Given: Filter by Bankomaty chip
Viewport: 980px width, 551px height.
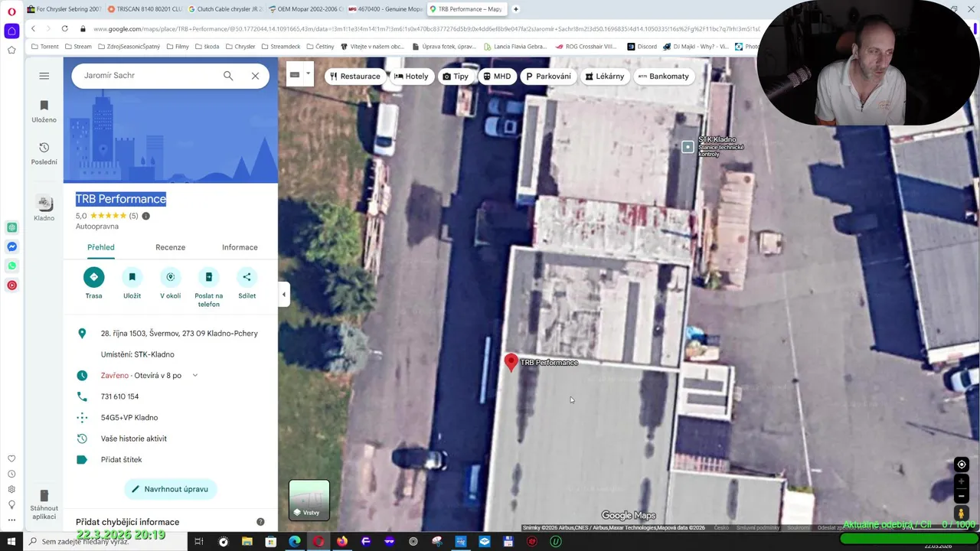Looking at the screenshot, I should tap(664, 77).
